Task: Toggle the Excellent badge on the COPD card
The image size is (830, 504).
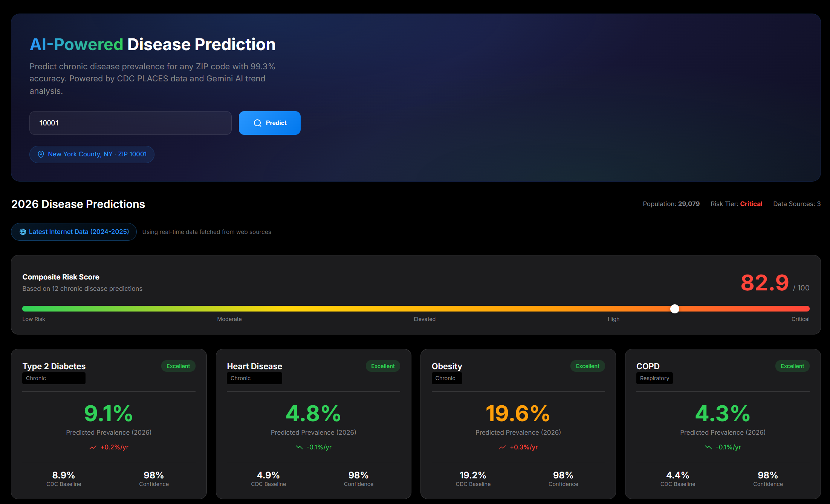Action: [x=792, y=366]
